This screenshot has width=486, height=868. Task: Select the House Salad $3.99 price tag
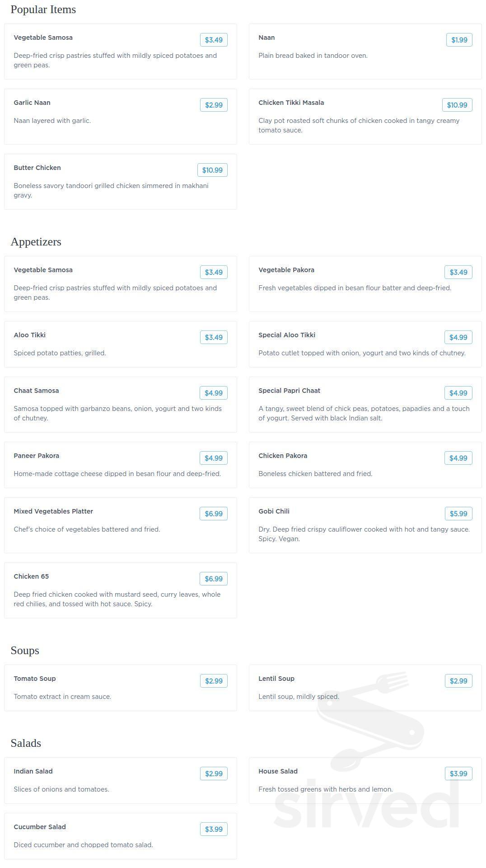(458, 774)
